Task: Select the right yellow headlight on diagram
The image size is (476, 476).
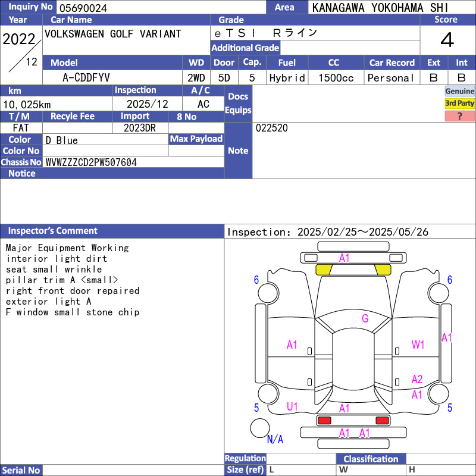Action: [382, 270]
